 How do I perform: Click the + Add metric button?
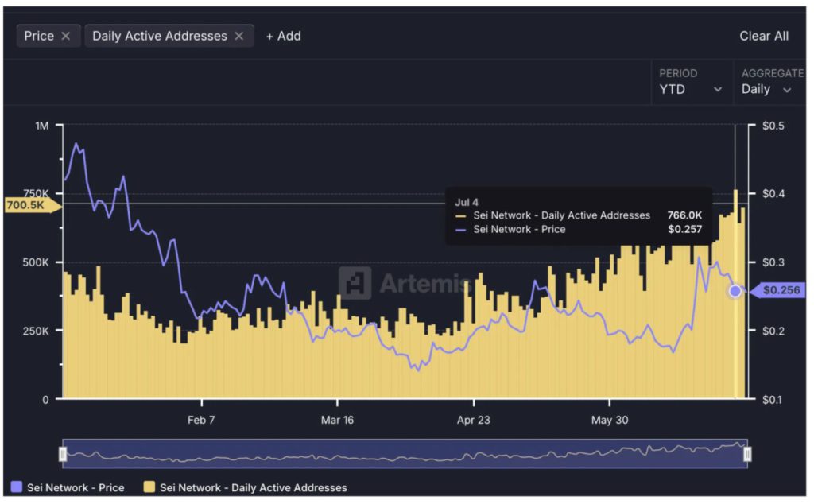284,37
